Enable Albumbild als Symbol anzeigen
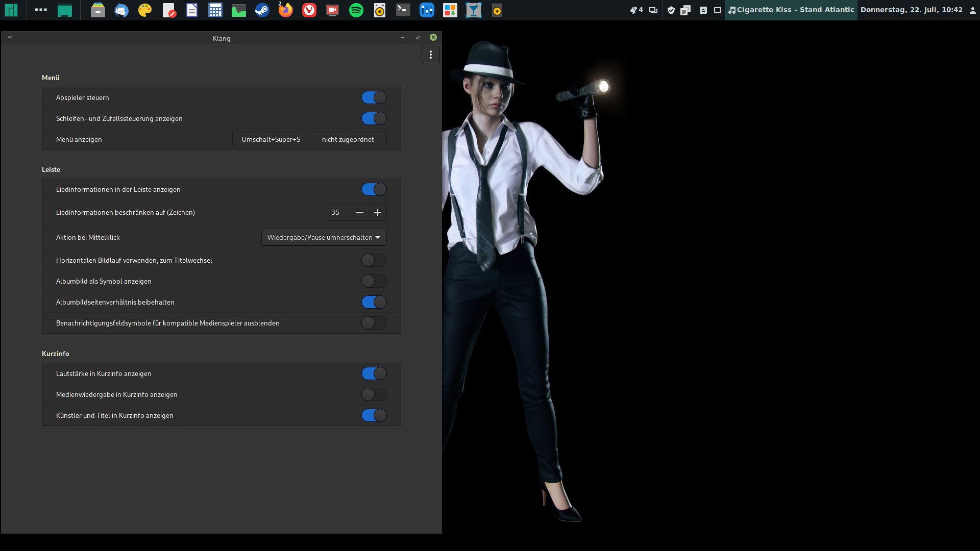The image size is (980, 551). (x=374, y=281)
